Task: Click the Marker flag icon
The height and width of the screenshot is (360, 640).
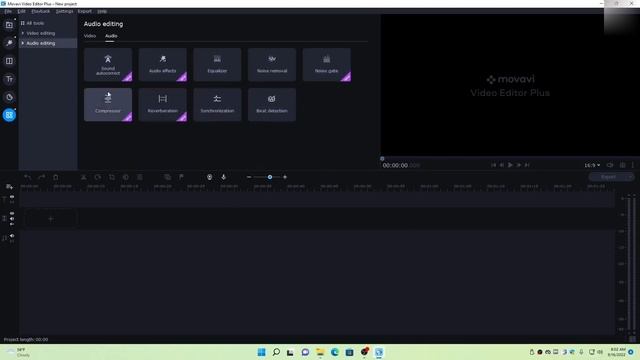Action: click(x=181, y=177)
